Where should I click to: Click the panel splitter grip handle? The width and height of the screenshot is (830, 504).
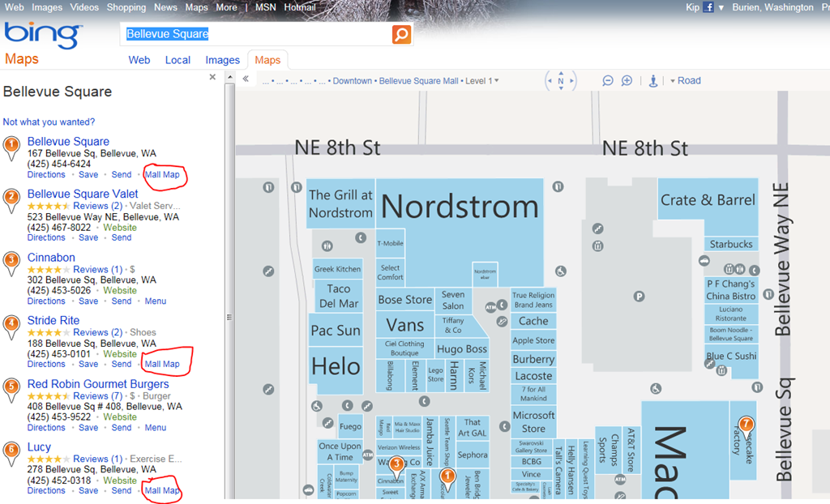tap(229, 317)
